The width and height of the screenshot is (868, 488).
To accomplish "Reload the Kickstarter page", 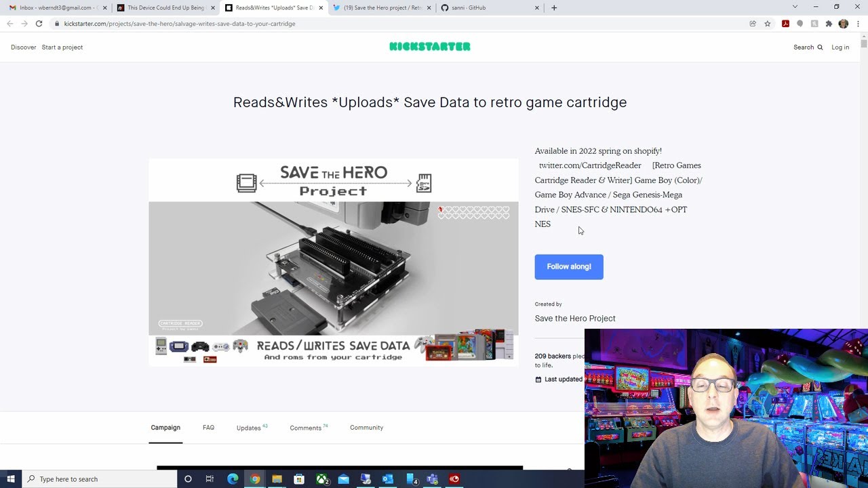I will pos(39,24).
